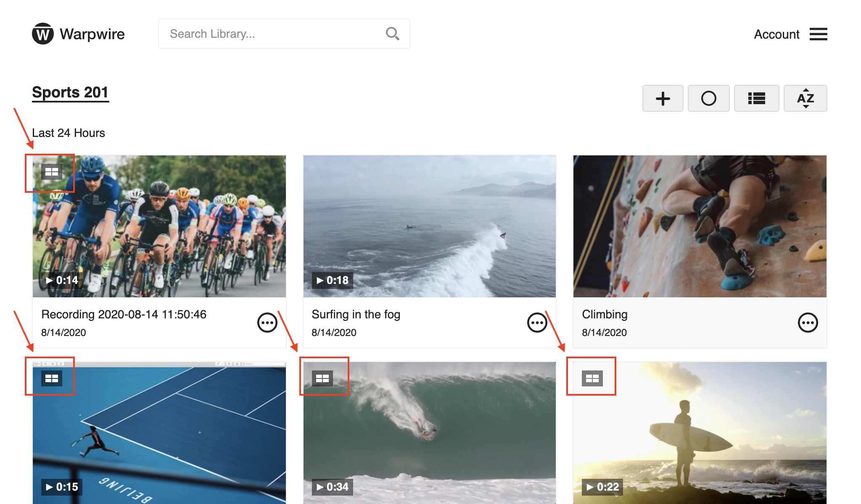Image resolution: width=861 pixels, height=504 pixels.
Task: Click the Surfing in the fog title
Action: 356,315
